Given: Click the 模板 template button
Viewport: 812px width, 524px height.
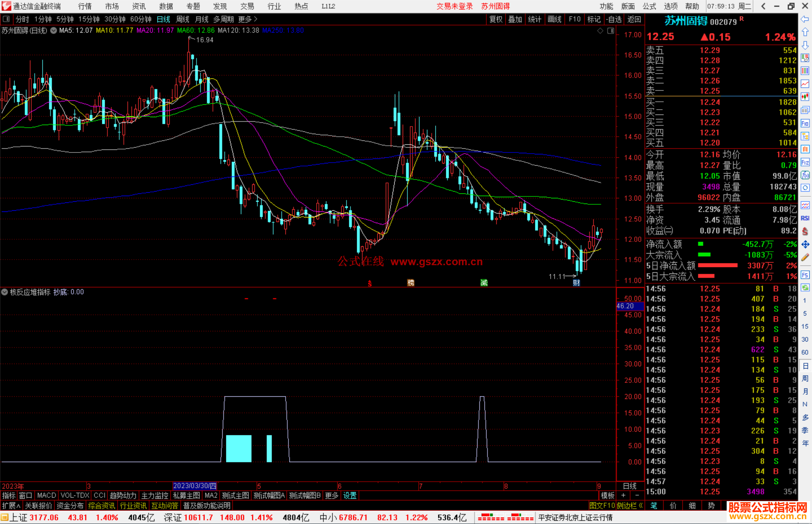Looking at the screenshot, I should click(x=607, y=495).
